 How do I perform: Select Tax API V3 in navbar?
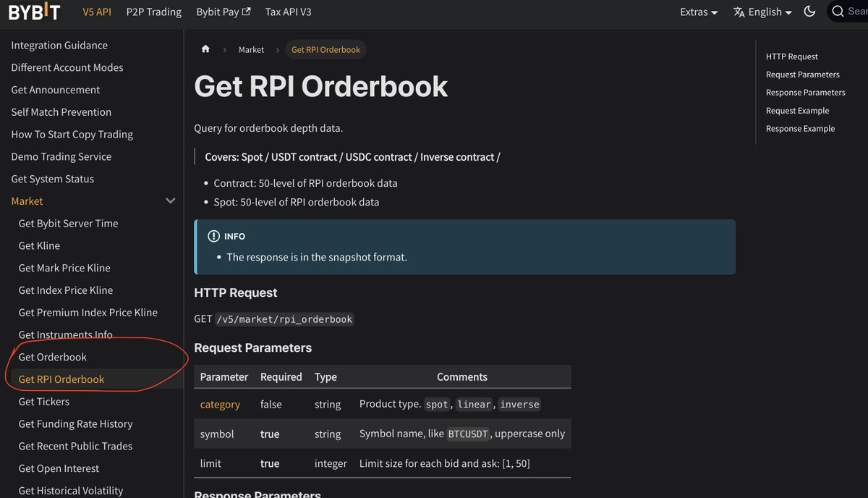coord(289,12)
